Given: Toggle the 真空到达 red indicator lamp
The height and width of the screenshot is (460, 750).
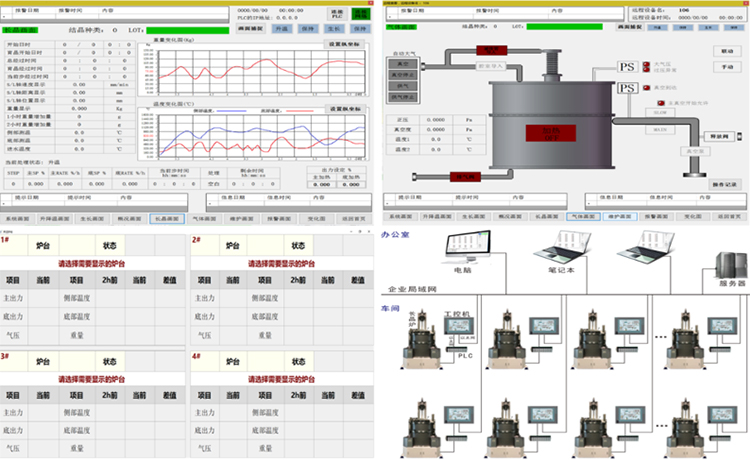Looking at the screenshot, I should [646, 88].
